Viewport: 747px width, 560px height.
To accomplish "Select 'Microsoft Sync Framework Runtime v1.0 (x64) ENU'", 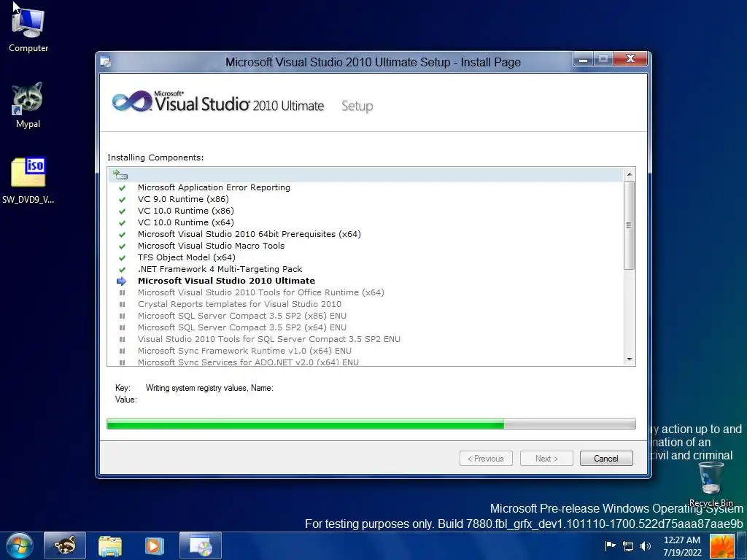I will [245, 351].
